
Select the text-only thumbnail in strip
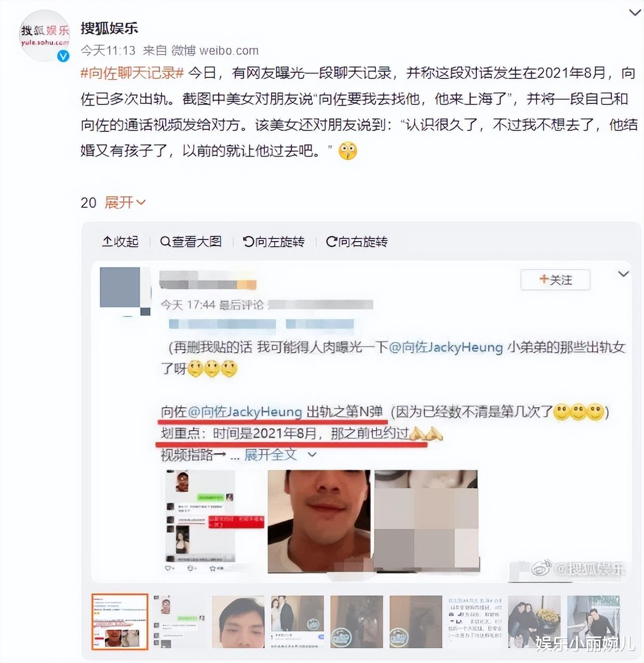click(475, 621)
